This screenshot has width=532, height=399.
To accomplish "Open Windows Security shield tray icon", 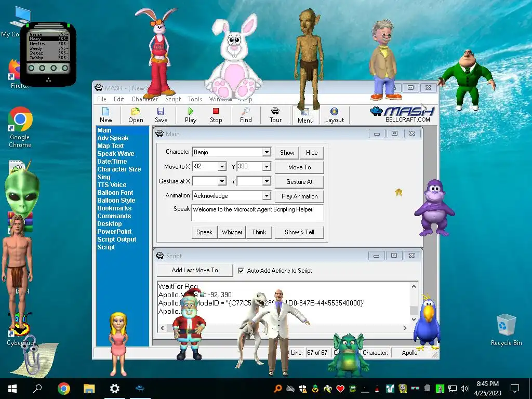I will pyautogui.click(x=303, y=389).
